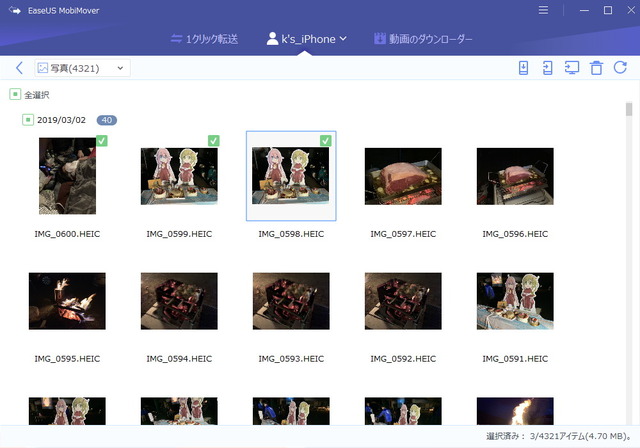Screen dimensions: 640x448
Task: Click the photo icon in category dropdown
Action: pos(42,68)
